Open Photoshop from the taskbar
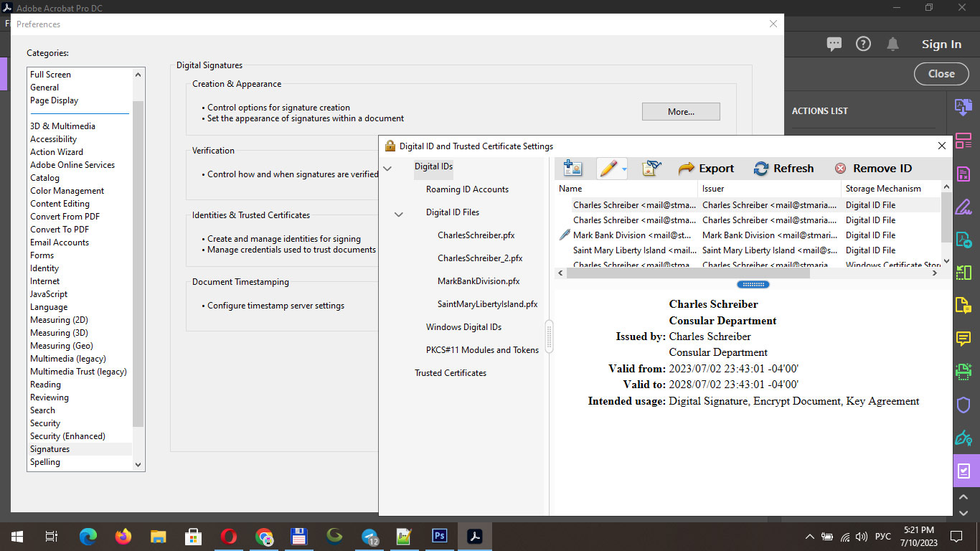980x551 pixels. tap(440, 536)
